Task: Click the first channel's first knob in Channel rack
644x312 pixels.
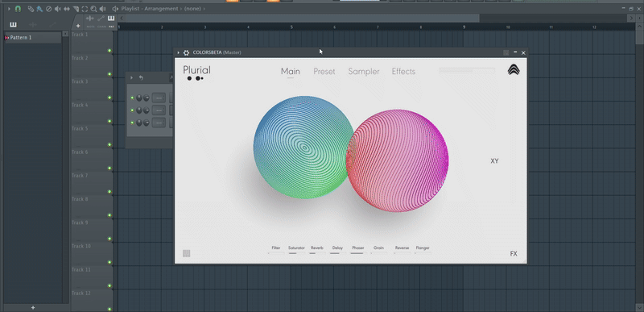Action: pos(139,98)
